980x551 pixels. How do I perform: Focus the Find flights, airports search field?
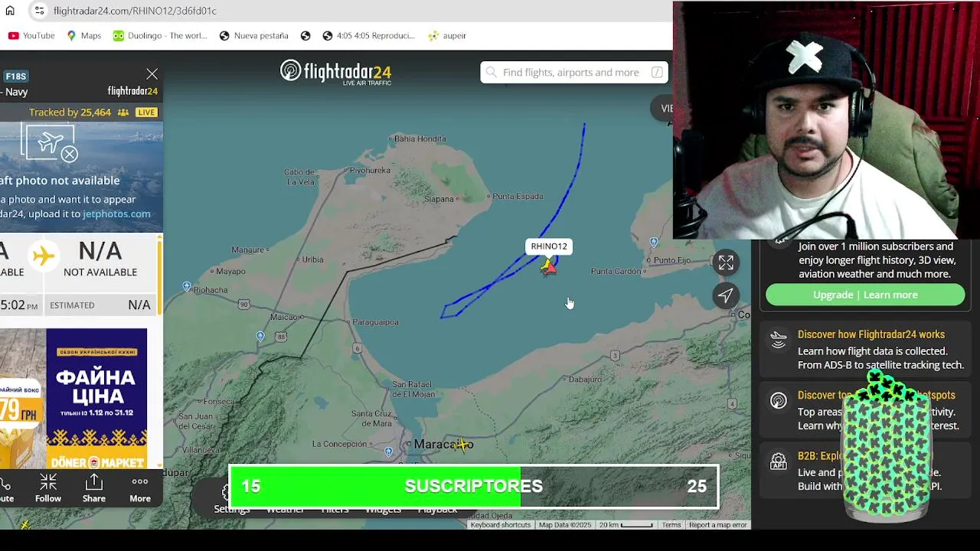coord(573,72)
